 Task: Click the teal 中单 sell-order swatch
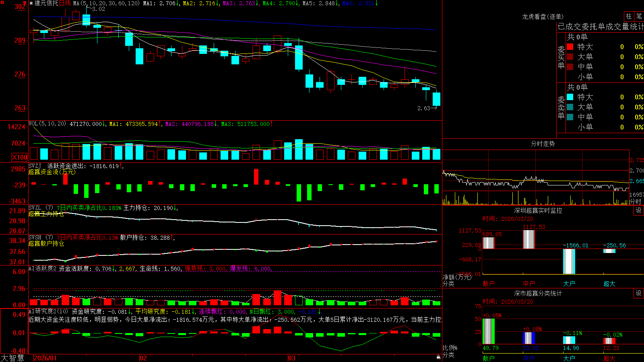coord(570,117)
